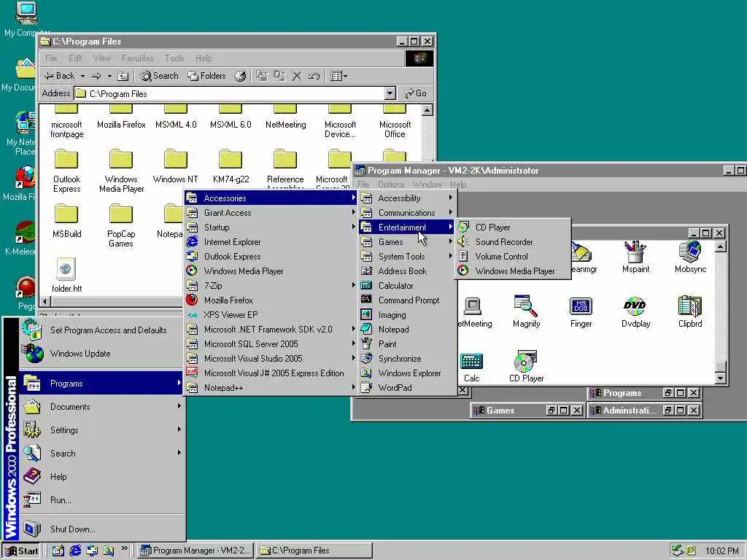Select the MSBuild folder in Explorer

(x=66, y=222)
